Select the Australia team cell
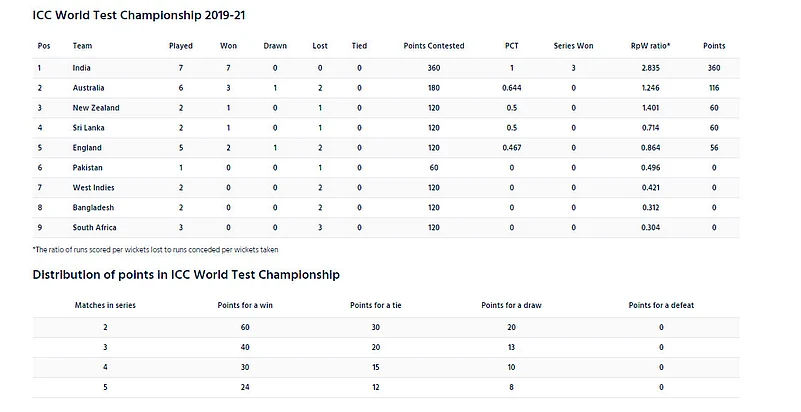This screenshot has width=801, height=412. click(x=88, y=88)
